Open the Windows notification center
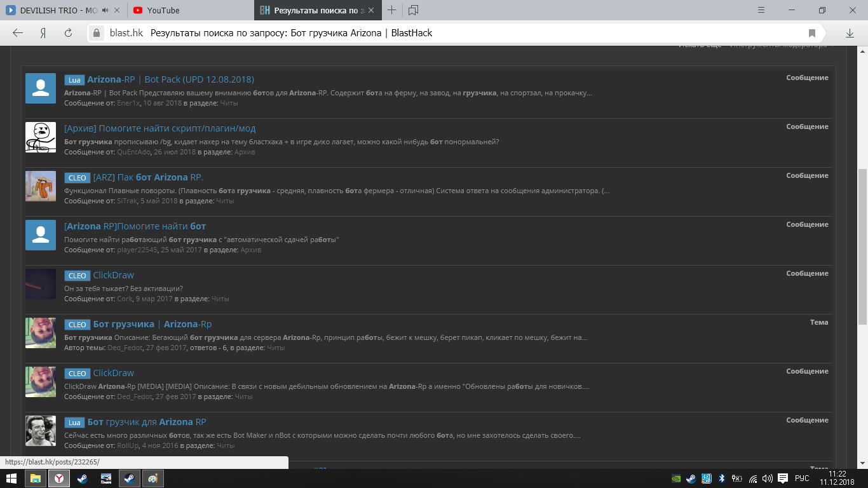 click(x=783, y=478)
